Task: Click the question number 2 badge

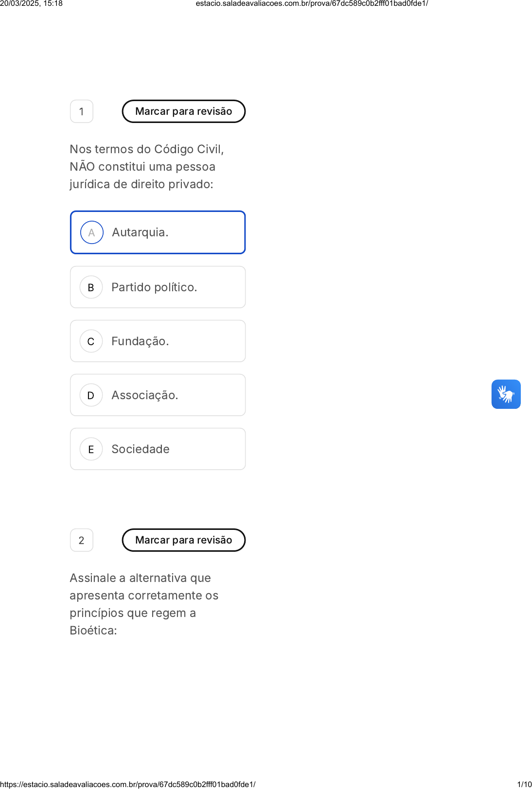Action: tap(82, 540)
